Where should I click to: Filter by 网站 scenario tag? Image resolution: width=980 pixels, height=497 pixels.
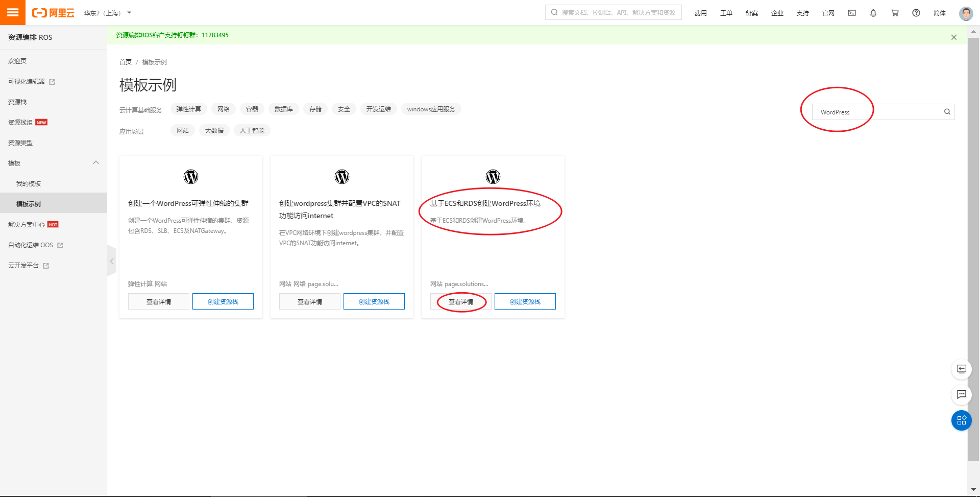[x=183, y=131]
